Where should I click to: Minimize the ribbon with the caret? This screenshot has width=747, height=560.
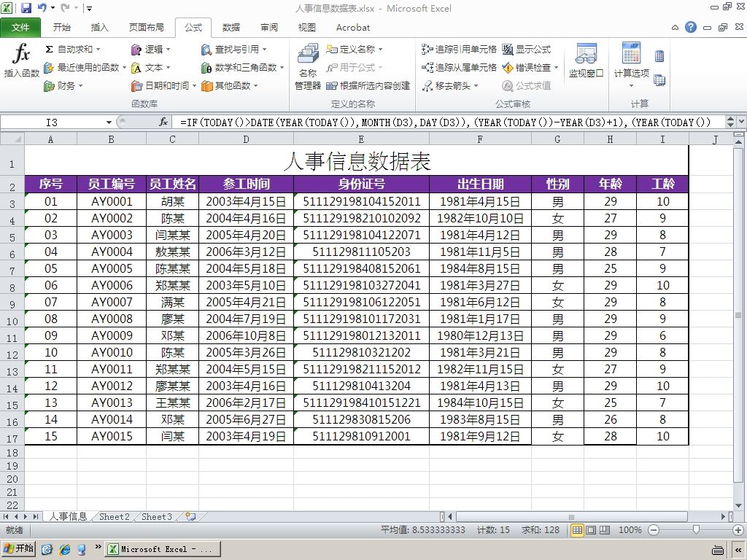pos(675,28)
